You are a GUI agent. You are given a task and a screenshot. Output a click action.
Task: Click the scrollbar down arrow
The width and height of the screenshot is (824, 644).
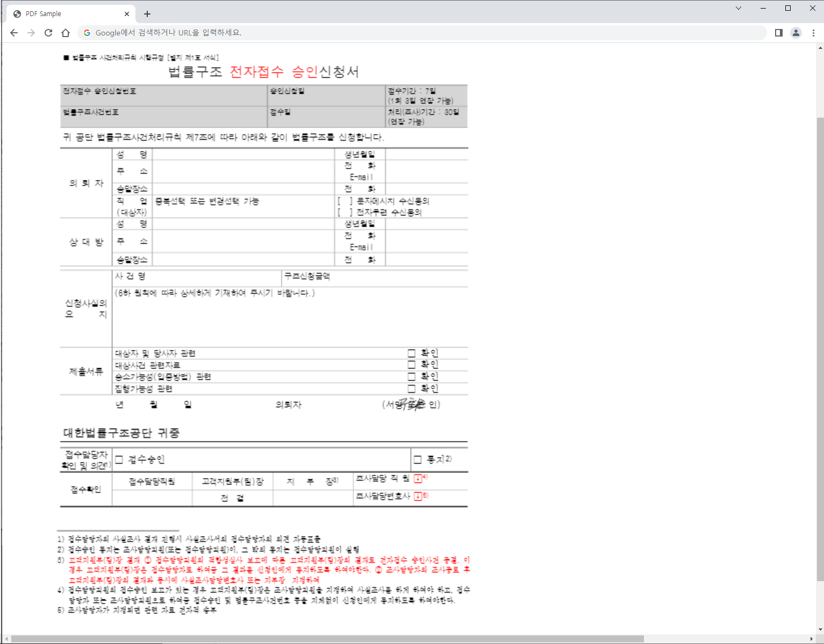[x=819, y=629]
